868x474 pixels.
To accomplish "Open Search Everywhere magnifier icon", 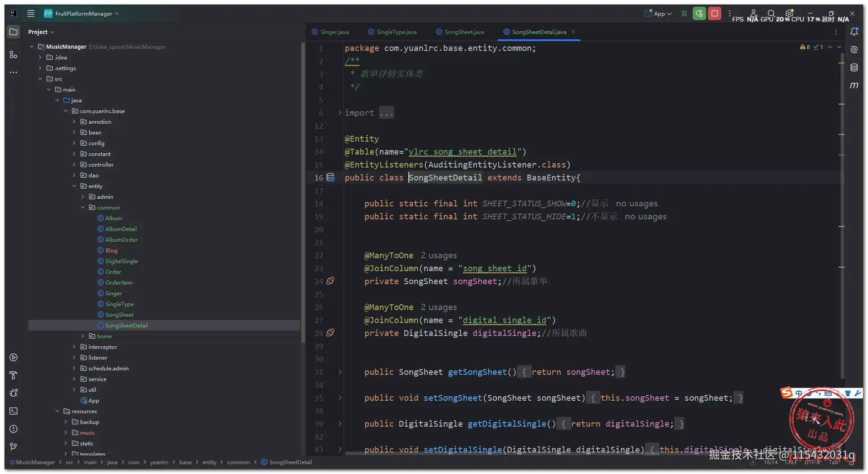I will [771, 13].
